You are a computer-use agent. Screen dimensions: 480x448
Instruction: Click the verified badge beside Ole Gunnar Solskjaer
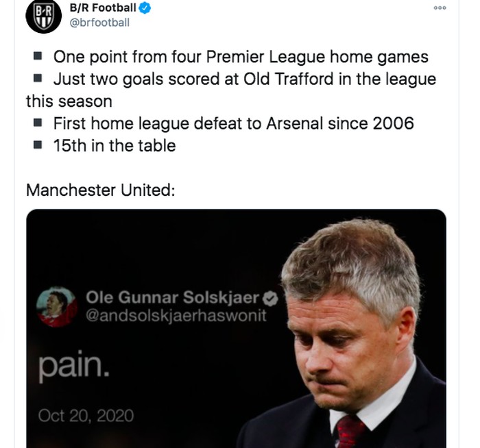(x=271, y=297)
